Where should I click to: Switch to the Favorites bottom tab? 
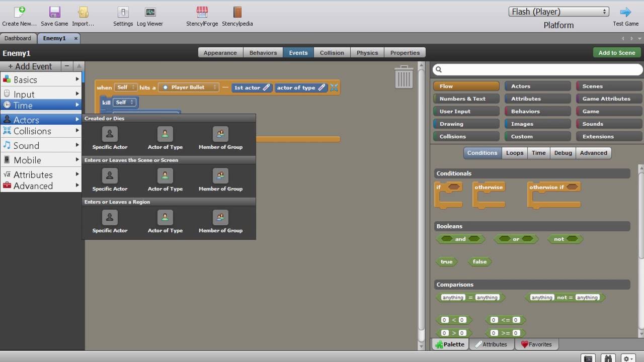click(536, 344)
